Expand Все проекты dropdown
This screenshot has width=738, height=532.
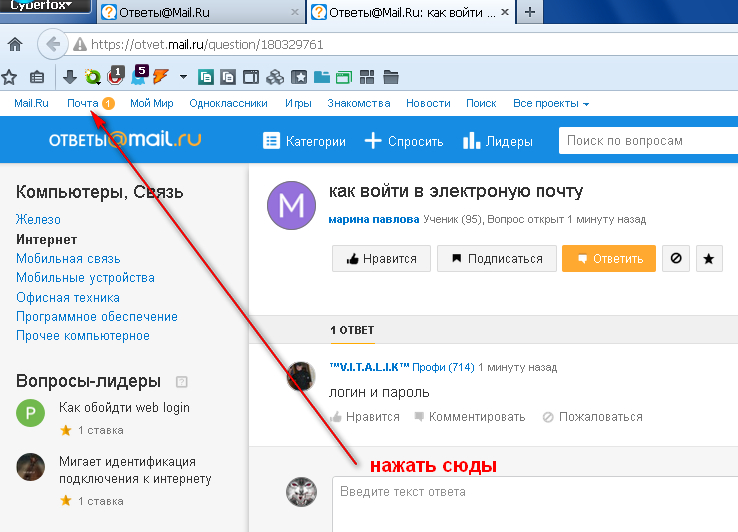551,103
